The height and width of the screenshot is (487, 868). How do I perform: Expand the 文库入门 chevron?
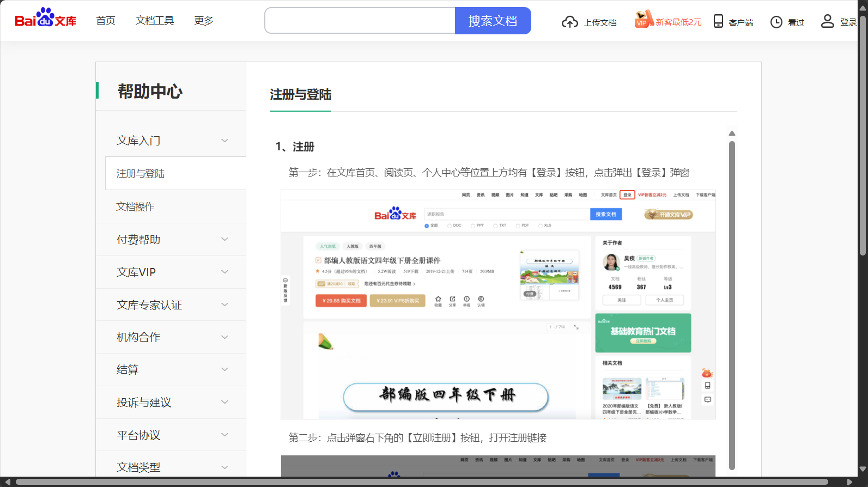pyautogui.click(x=225, y=141)
